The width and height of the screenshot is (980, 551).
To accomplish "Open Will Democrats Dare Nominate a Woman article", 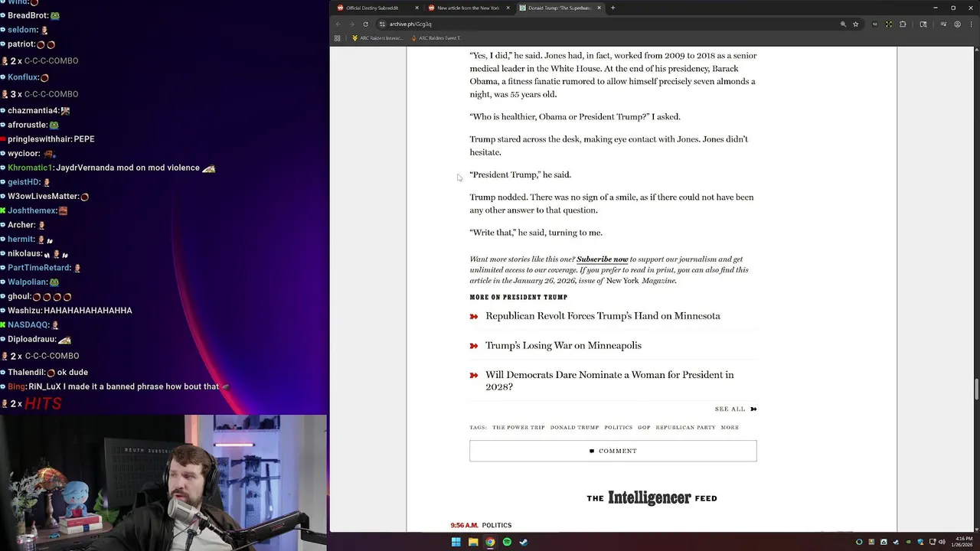I will point(609,381).
